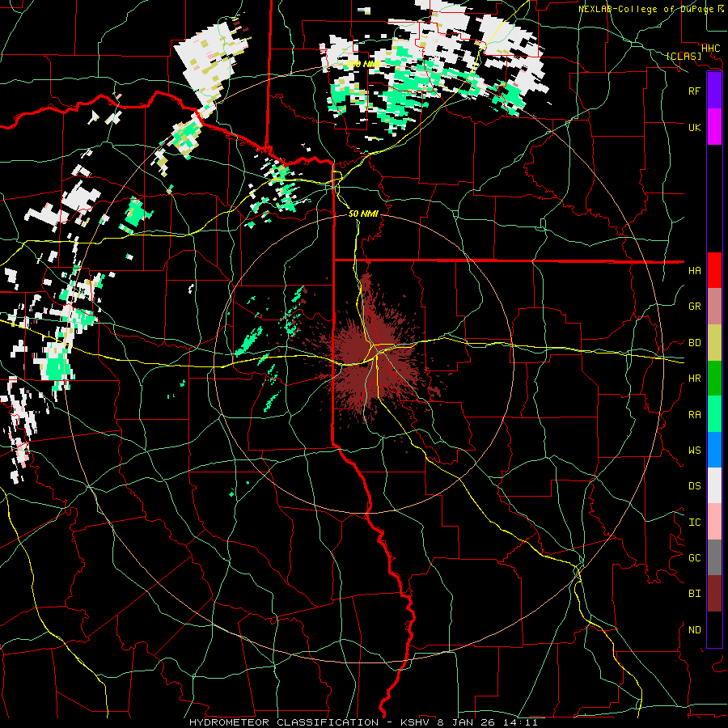Click the DS legend label
728x728 pixels.
[x=694, y=486]
